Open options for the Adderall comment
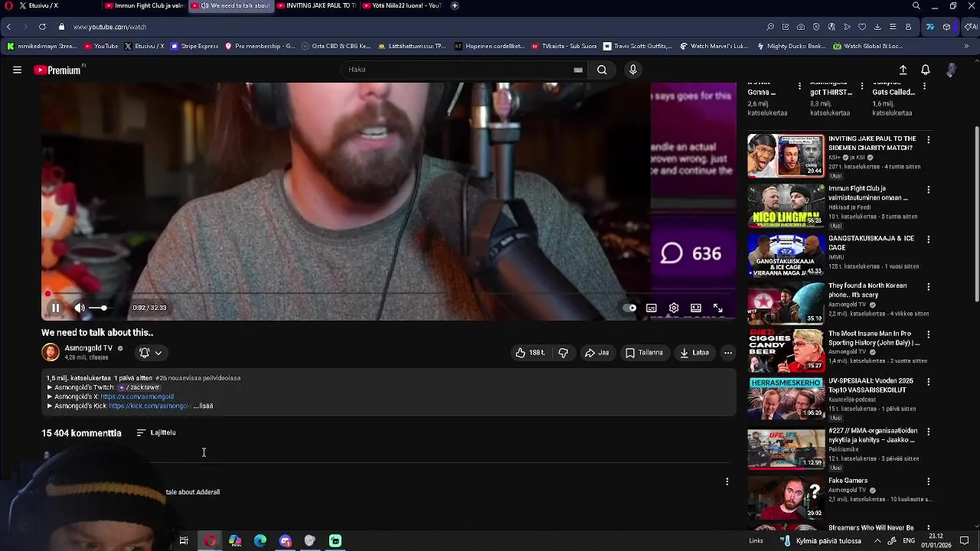The image size is (980, 551). (x=727, y=481)
